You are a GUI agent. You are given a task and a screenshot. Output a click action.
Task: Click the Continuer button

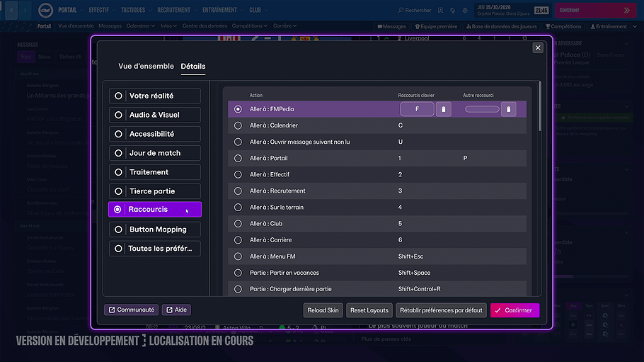pyautogui.click(x=596, y=11)
